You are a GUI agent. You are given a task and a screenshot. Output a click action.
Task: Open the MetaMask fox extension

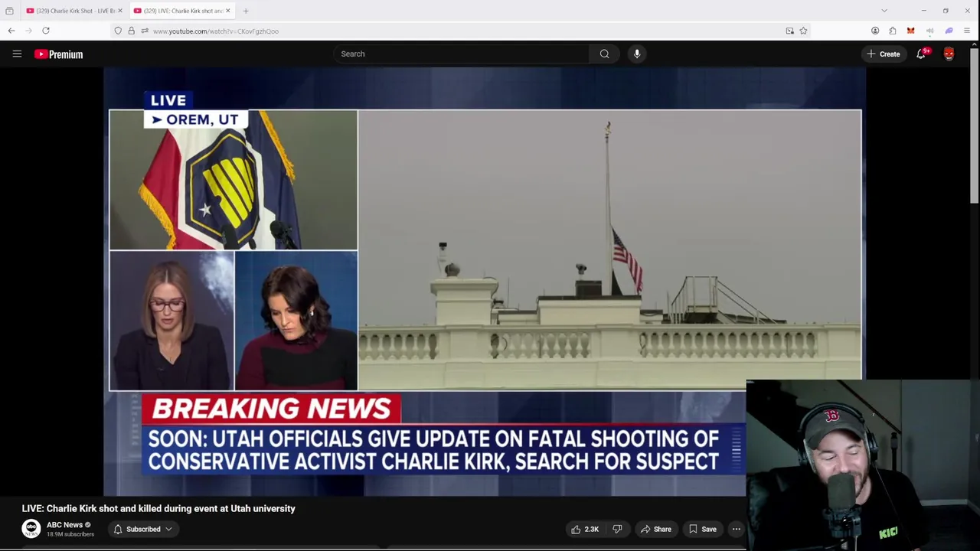(x=910, y=31)
